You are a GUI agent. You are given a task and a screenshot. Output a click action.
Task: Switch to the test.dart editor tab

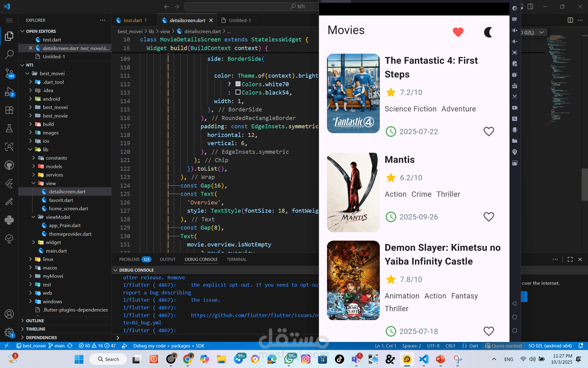133,20
